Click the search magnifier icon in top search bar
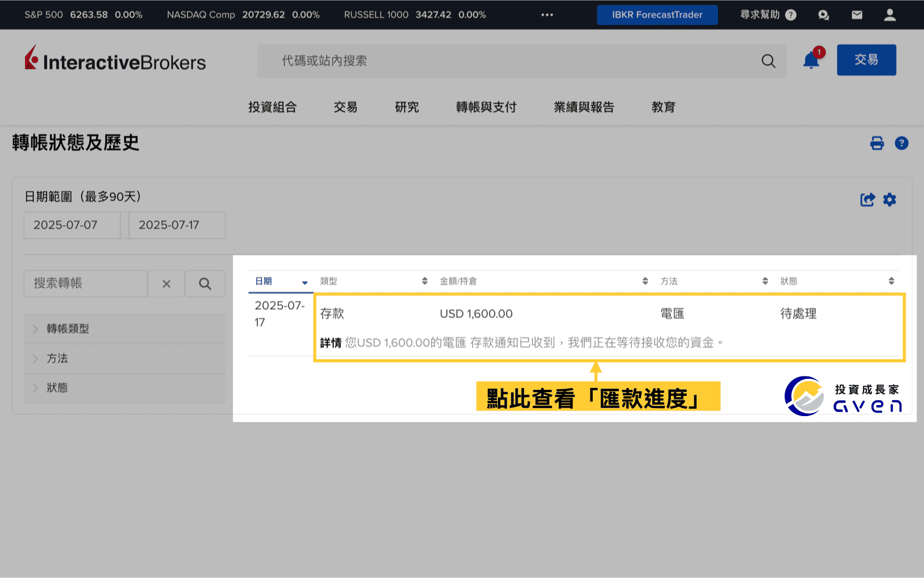 pyautogui.click(x=768, y=61)
